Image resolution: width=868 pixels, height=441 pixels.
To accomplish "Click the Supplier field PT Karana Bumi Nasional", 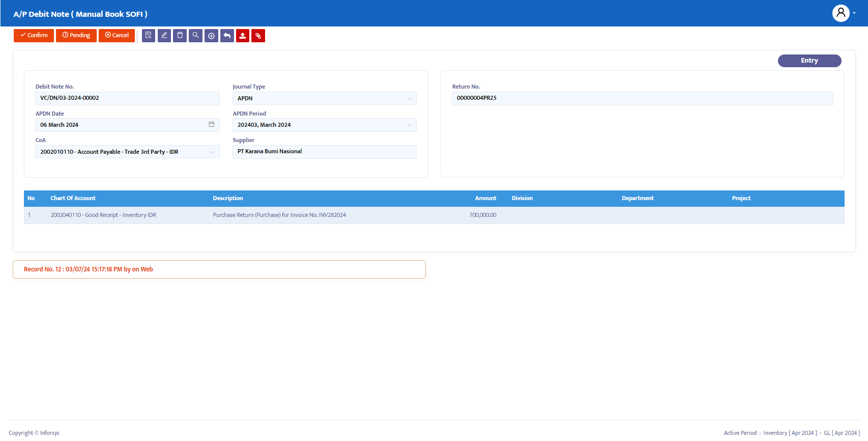I will [x=325, y=152].
